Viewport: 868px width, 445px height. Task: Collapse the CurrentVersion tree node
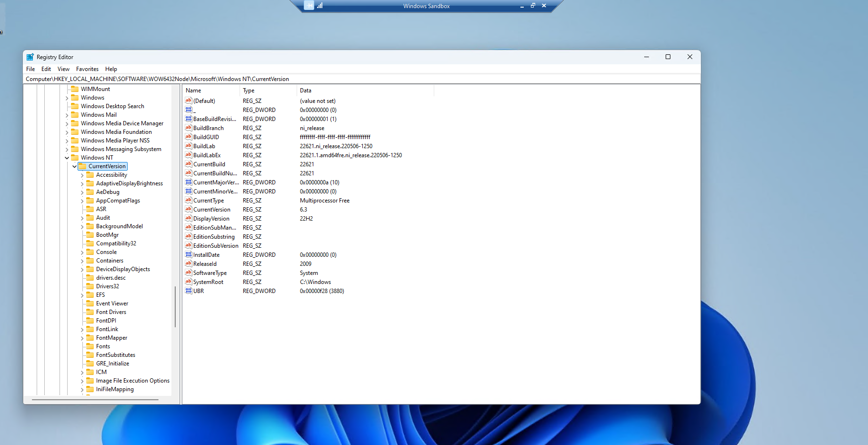(74, 166)
